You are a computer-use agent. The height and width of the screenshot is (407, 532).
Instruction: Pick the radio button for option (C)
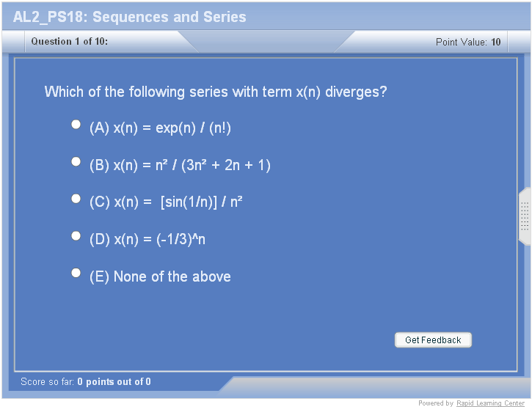[x=76, y=199]
